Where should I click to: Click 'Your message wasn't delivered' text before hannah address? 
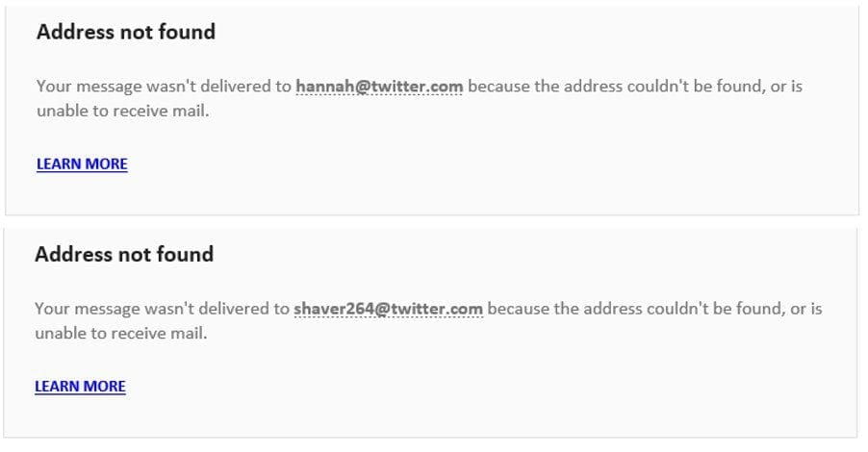click(x=164, y=87)
